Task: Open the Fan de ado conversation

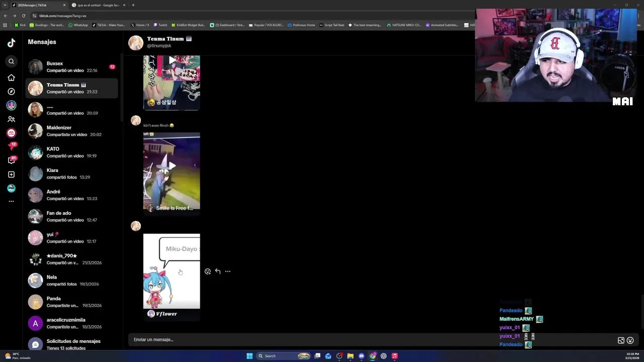Action: click(72, 216)
